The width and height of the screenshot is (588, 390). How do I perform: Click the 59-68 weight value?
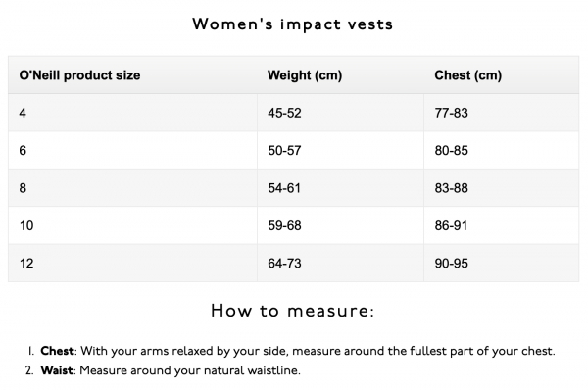coord(284,225)
